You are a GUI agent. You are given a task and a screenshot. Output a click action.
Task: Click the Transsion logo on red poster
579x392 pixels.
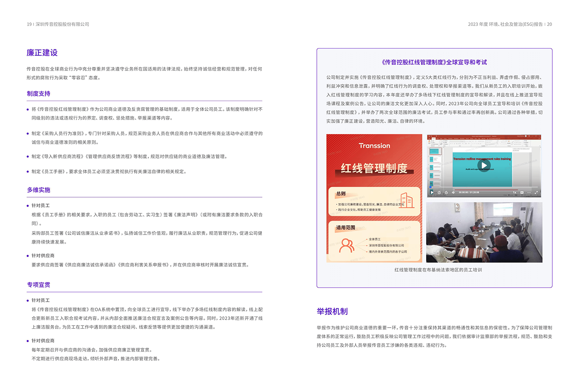pos(374,146)
